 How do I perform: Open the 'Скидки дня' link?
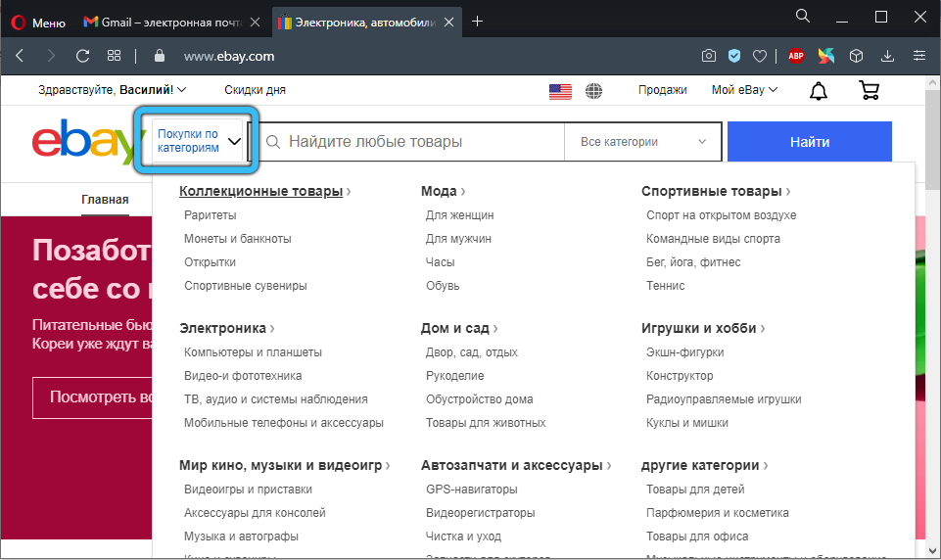pos(255,90)
